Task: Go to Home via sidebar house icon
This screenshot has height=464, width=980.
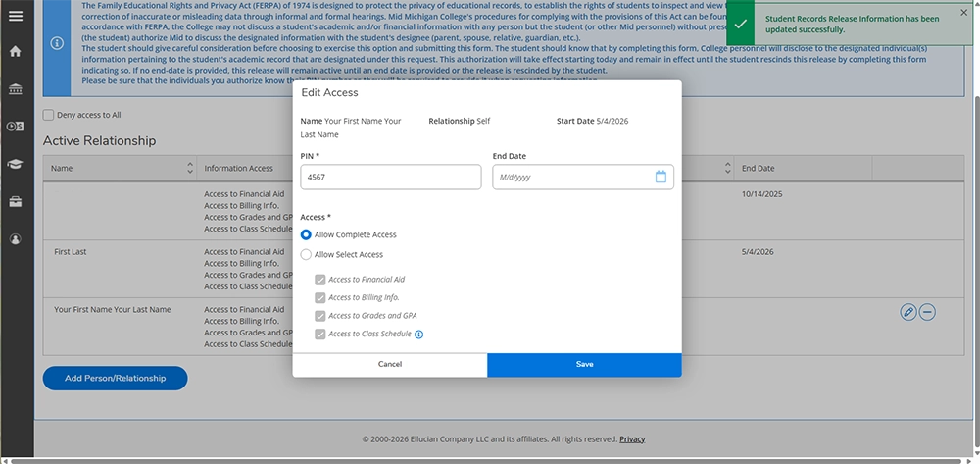Action: click(x=16, y=52)
